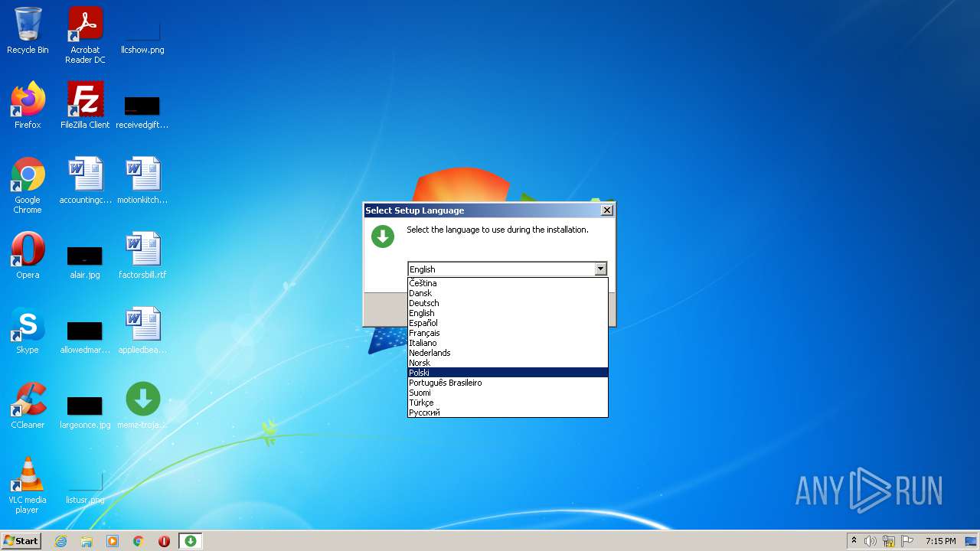Click the volume speaker tray icon
This screenshot has height=551, width=980.
pyautogui.click(x=871, y=541)
